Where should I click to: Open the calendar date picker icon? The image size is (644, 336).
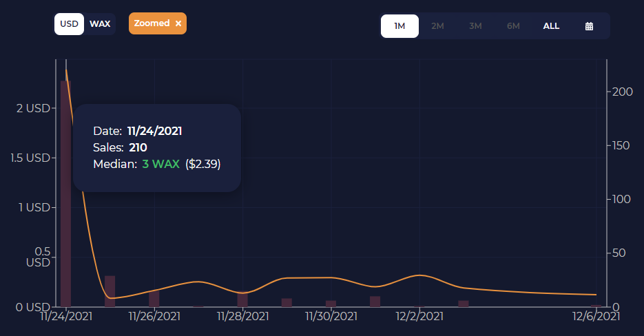[x=589, y=26]
